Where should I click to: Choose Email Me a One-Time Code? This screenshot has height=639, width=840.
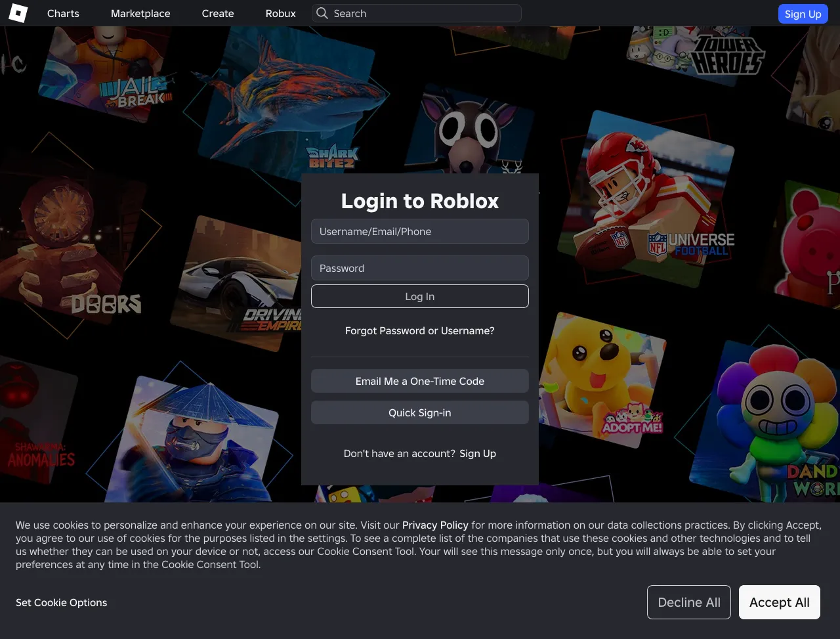(x=420, y=381)
